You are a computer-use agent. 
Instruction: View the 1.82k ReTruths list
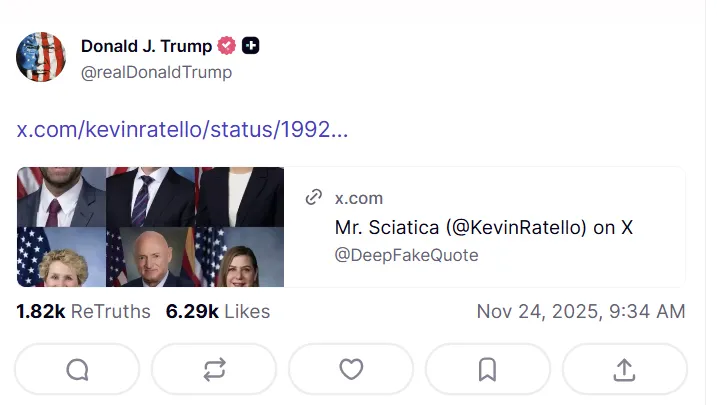coord(83,312)
